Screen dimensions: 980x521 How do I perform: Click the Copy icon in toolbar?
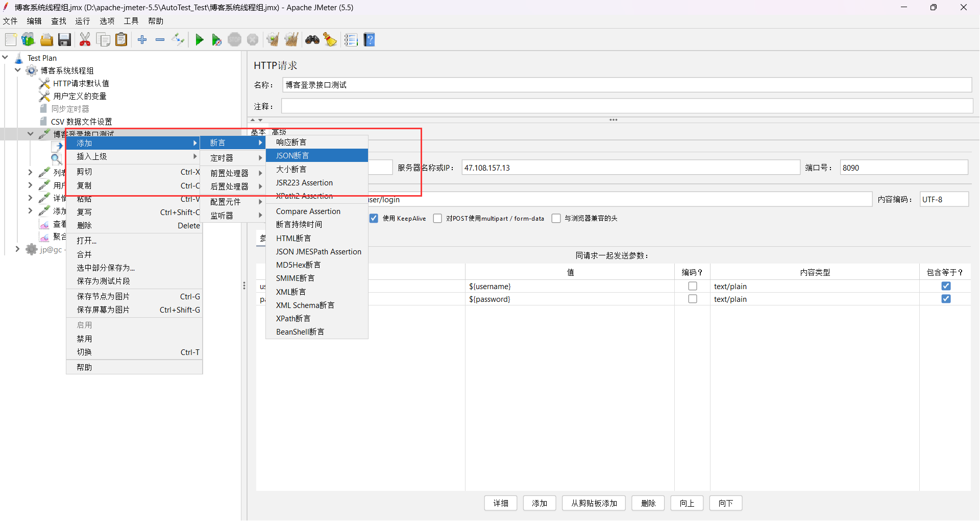coord(103,40)
